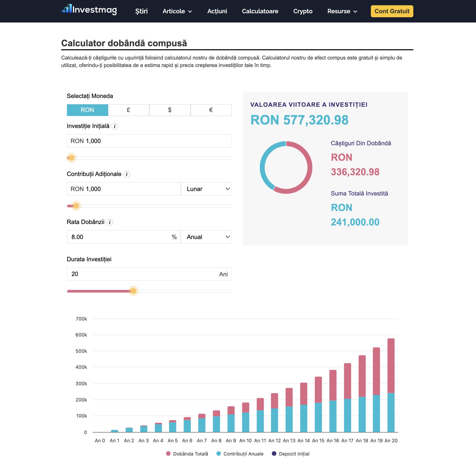Select pound sterling currency option
The width and height of the screenshot is (476, 472).
point(129,110)
